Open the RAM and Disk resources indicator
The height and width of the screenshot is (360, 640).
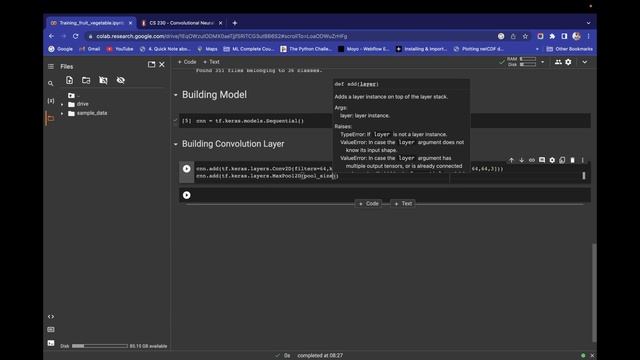pyautogui.click(x=521, y=62)
